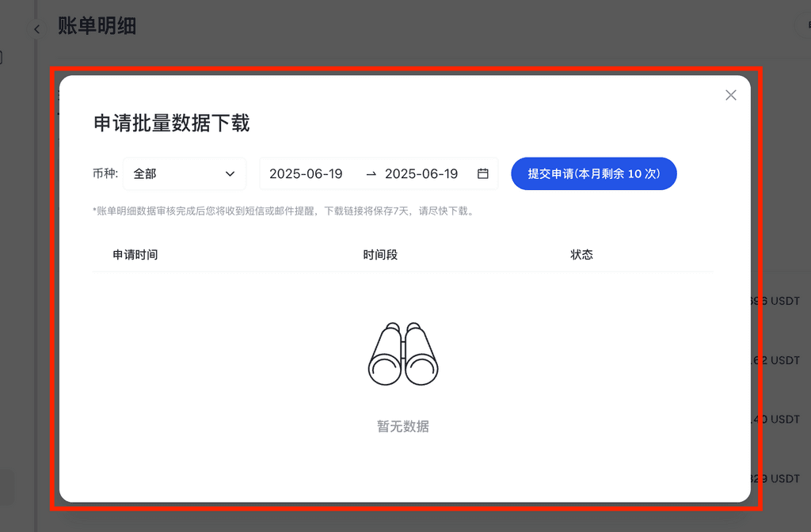The height and width of the screenshot is (532, 811).
Task: Collapse sidebar with the back chevron
Action: 36,29
